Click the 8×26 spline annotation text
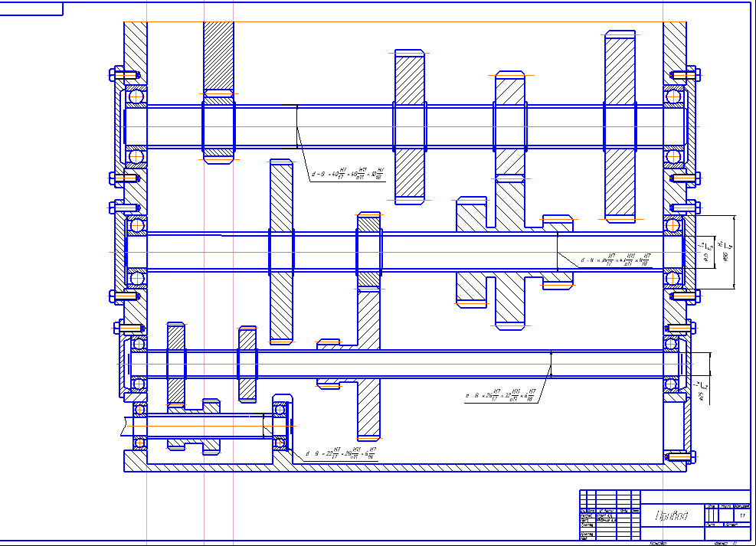Image resolution: width=756 pixels, height=546 pixels. point(502,395)
